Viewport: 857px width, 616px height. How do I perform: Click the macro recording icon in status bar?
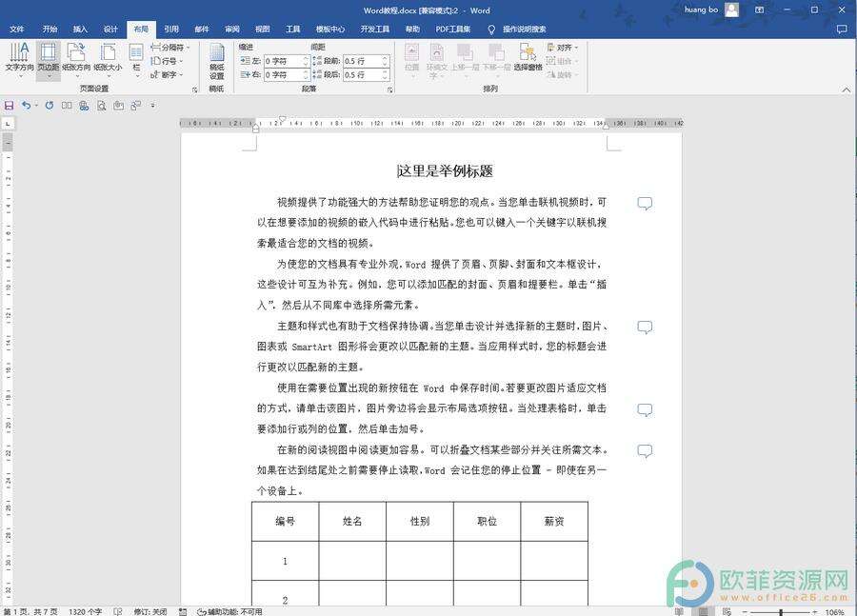pyautogui.click(x=183, y=611)
